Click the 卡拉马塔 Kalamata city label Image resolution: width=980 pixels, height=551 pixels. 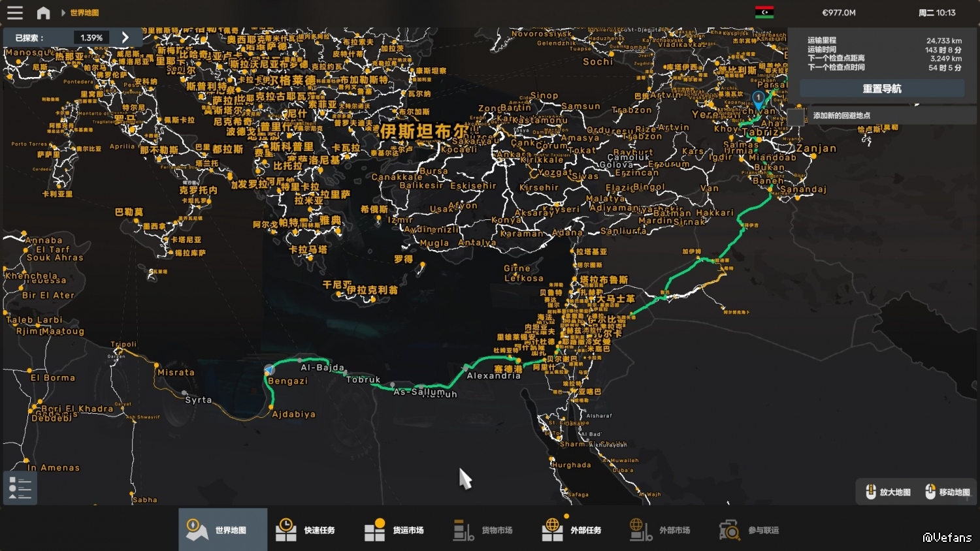coord(308,249)
